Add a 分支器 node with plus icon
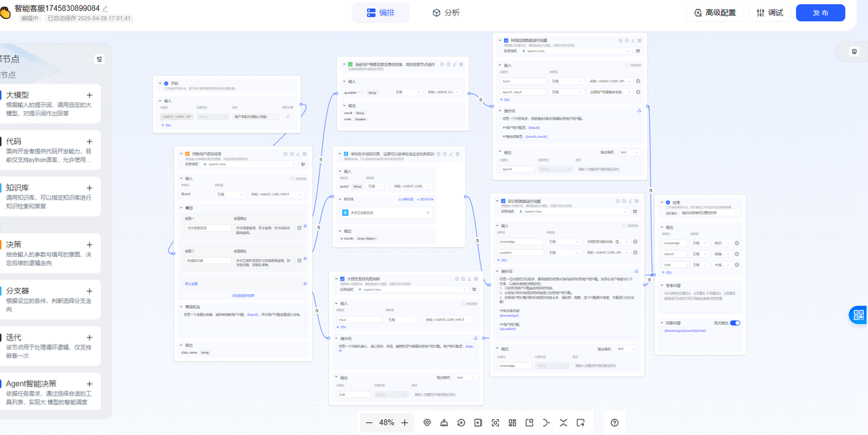Viewport: 868px width, 435px height. [89, 290]
